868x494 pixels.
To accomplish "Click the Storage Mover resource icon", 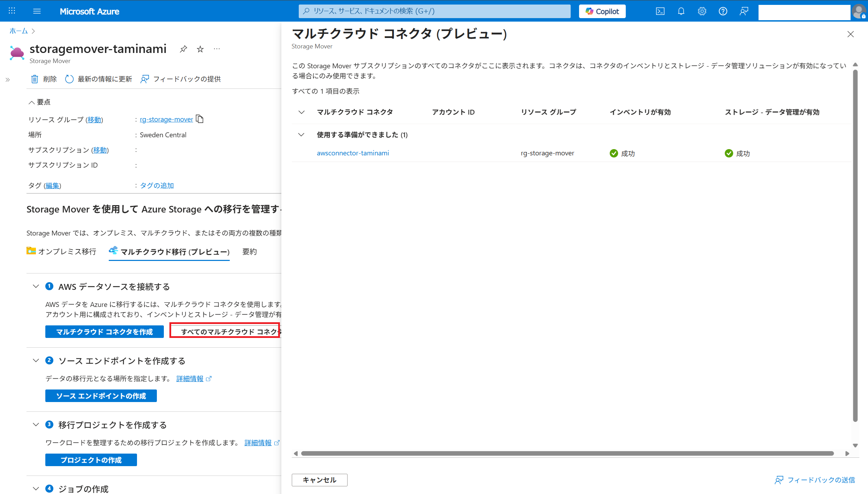I will (17, 53).
